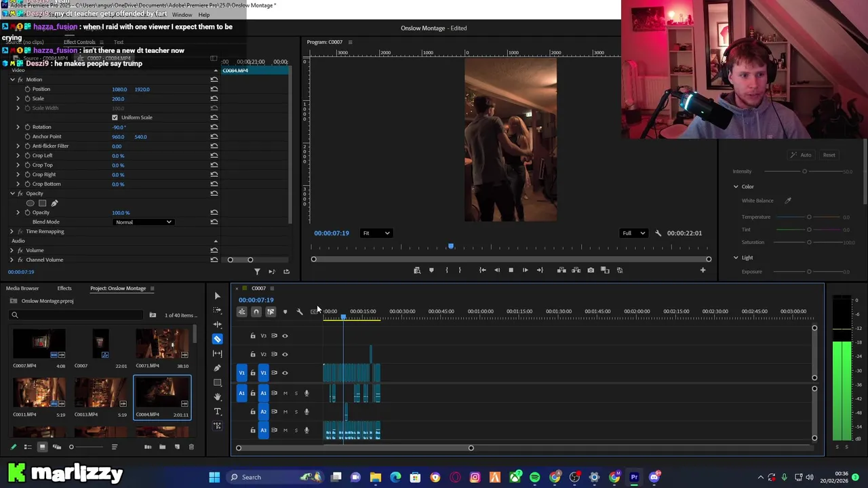868x488 pixels.
Task: Open Program monitor settings wrench
Action: point(658,233)
